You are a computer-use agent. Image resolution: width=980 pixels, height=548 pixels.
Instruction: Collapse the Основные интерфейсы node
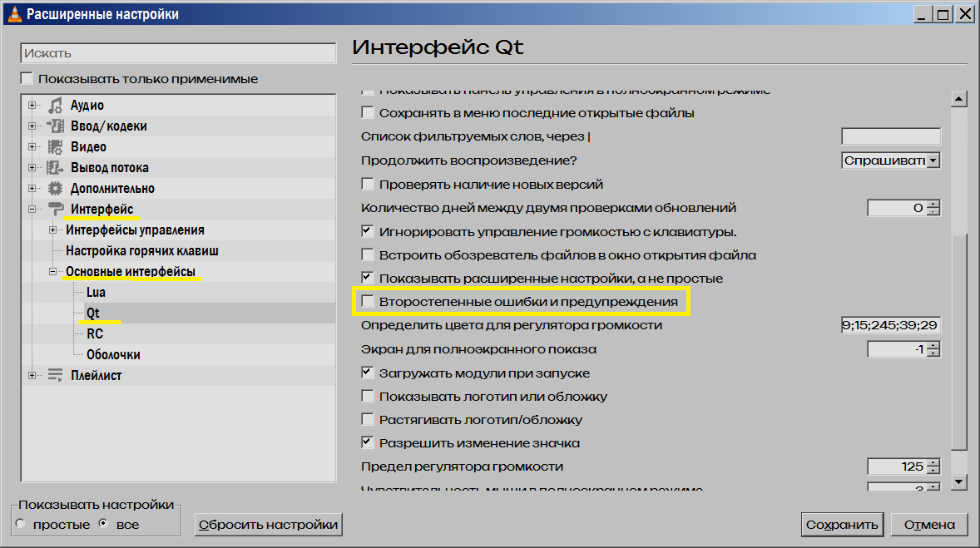(x=53, y=271)
